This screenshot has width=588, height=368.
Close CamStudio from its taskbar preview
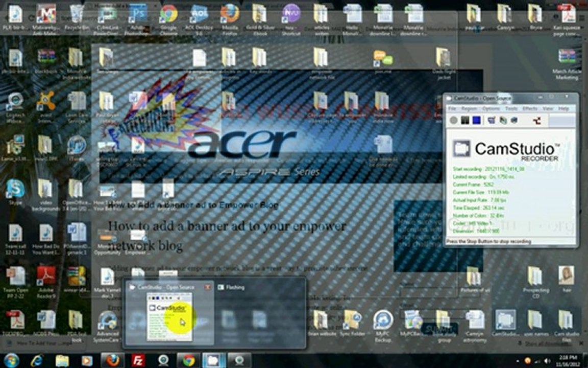pyautogui.click(x=207, y=287)
